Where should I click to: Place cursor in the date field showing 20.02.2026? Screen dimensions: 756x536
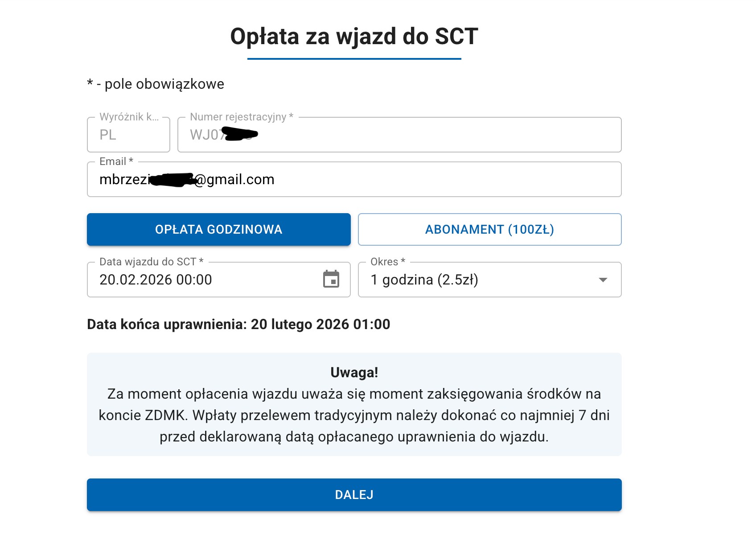tap(201, 280)
